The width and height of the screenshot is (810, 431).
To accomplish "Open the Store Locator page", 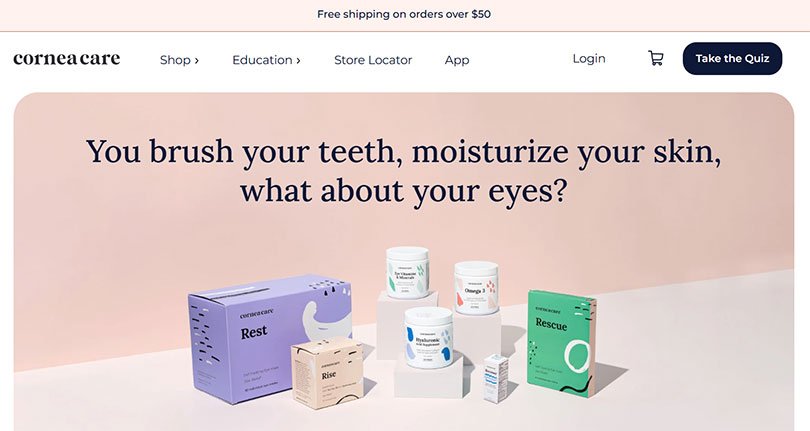I will (373, 60).
